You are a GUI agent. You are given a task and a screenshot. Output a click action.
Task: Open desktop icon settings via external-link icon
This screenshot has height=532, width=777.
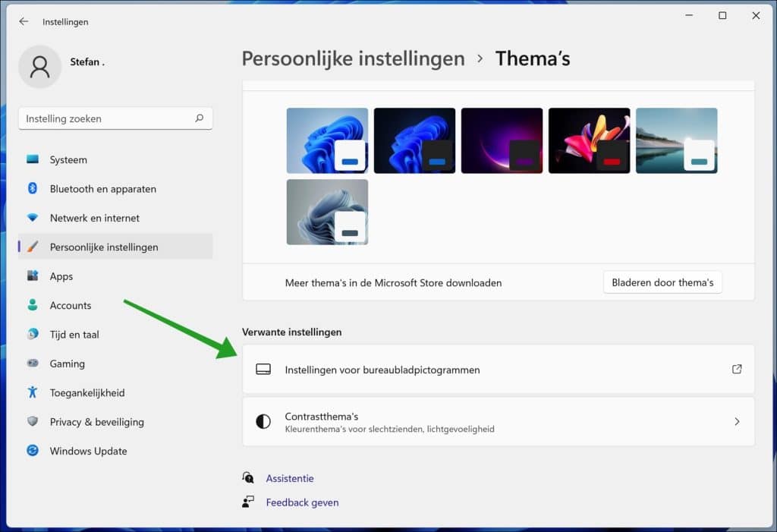tap(736, 369)
